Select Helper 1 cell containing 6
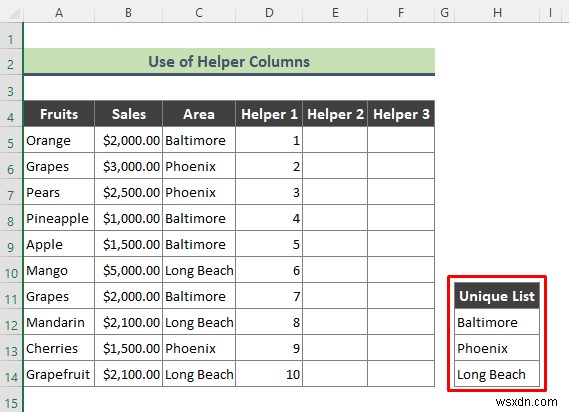The image size is (569, 412). click(x=269, y=270)
